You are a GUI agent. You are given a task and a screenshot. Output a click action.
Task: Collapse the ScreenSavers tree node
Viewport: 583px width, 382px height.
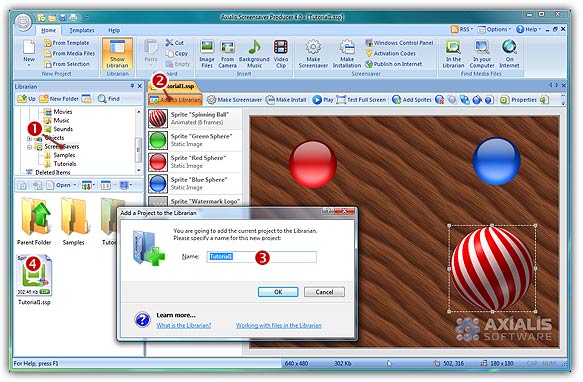(29, 147)
